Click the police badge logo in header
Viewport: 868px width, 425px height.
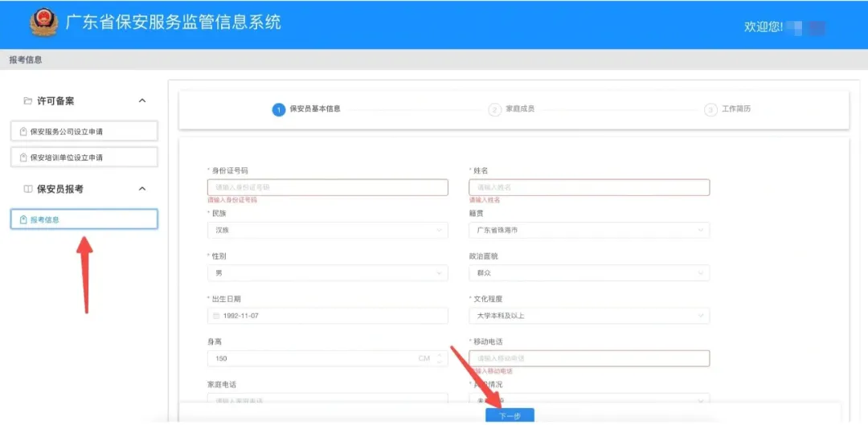pyautogui.click(x=43, y=22)
